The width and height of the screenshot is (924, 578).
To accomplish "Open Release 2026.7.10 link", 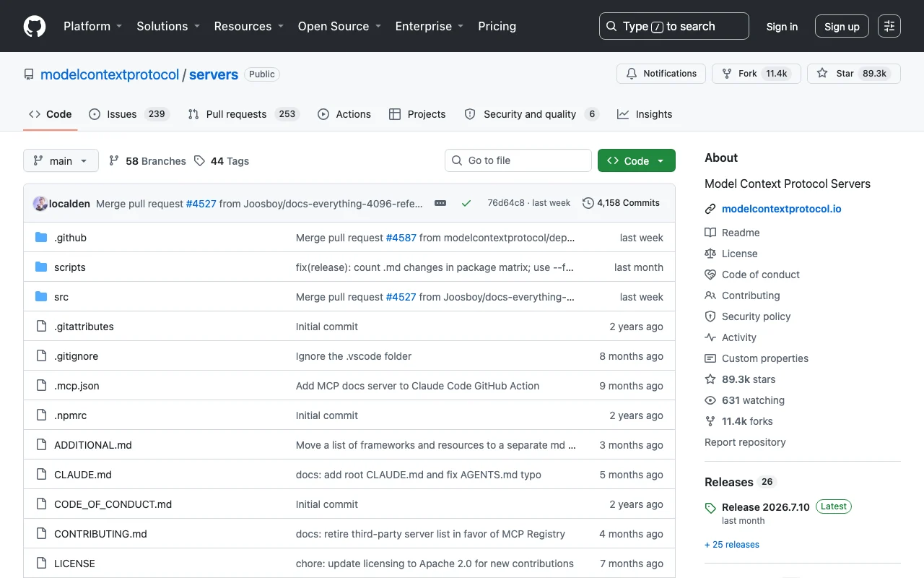I will coord(766,507).
